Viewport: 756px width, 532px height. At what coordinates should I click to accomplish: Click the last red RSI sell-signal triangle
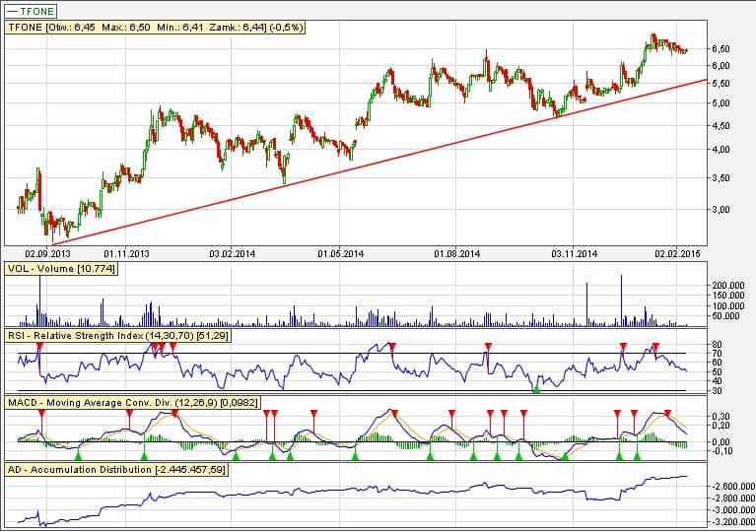pyautogui.click(x=656, y=346)
